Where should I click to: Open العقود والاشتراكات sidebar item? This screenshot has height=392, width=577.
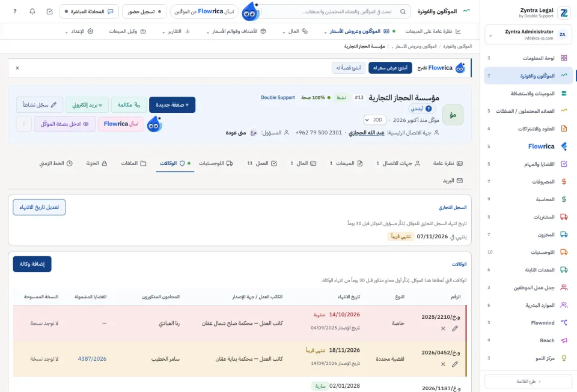coord(528,128)
